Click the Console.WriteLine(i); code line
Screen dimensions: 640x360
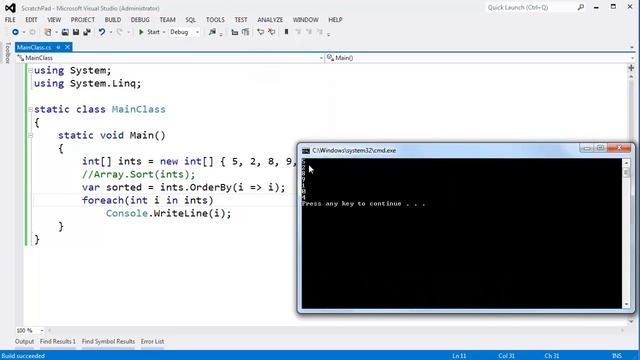169,213
